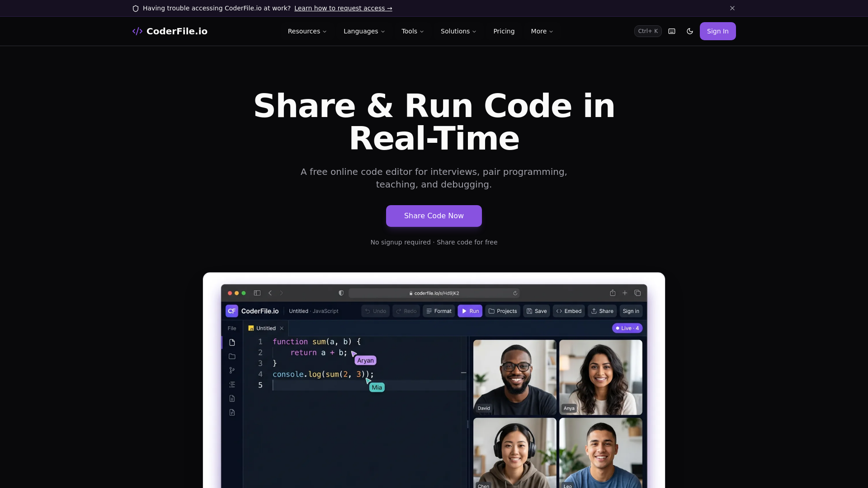Click the browser back arrow
Image resolution: width=868 pixels, height=488 pixels.
point(270,293)
